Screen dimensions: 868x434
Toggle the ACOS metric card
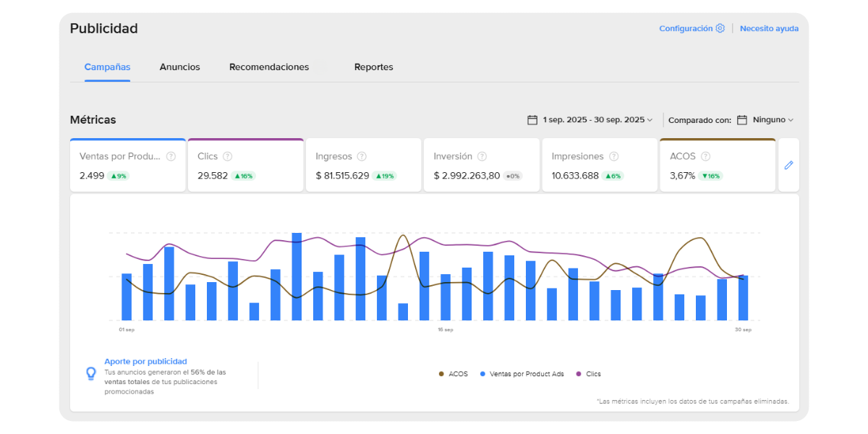point(717,166)
